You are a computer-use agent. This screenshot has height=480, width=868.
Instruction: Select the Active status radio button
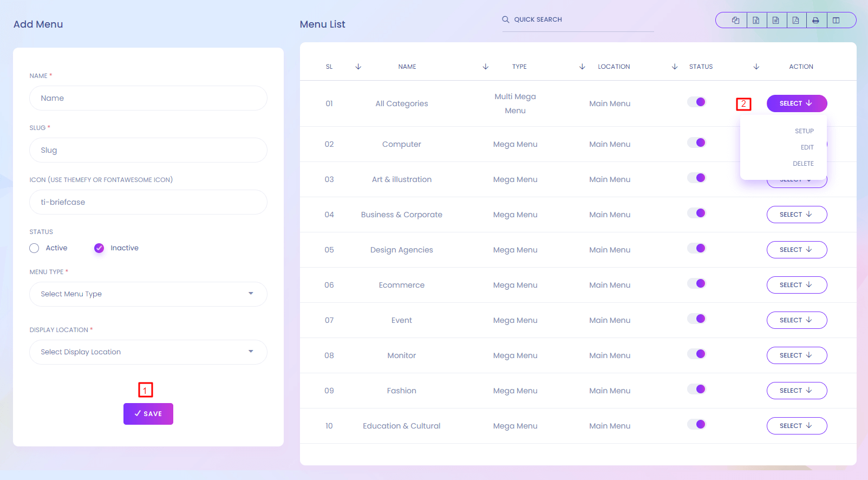tap(35, 248)
